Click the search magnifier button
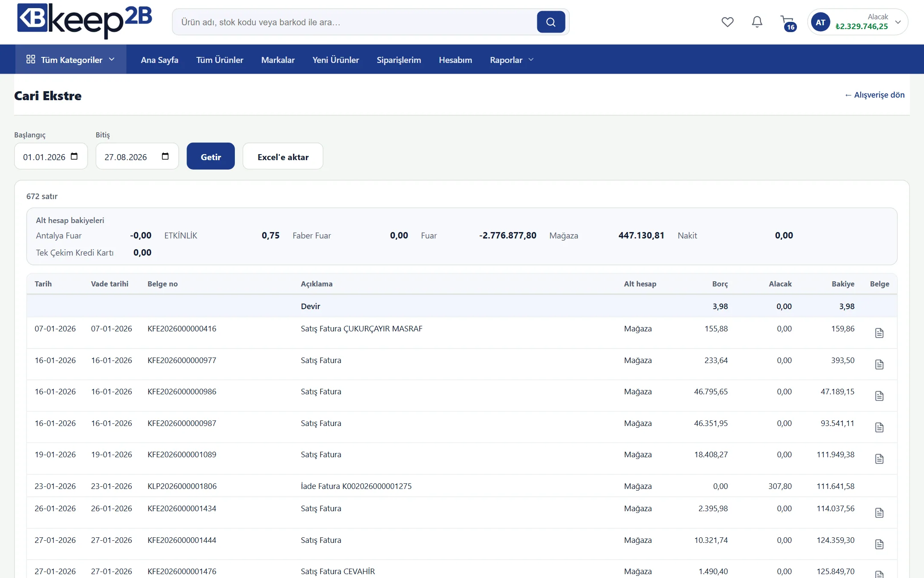The height and width of the screenshot is (578, 924). click(x=551, y=22)
